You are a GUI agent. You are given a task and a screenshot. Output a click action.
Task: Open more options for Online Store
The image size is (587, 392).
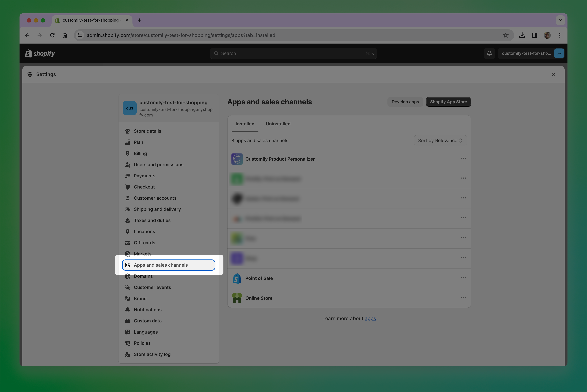[x=463, y=297]
